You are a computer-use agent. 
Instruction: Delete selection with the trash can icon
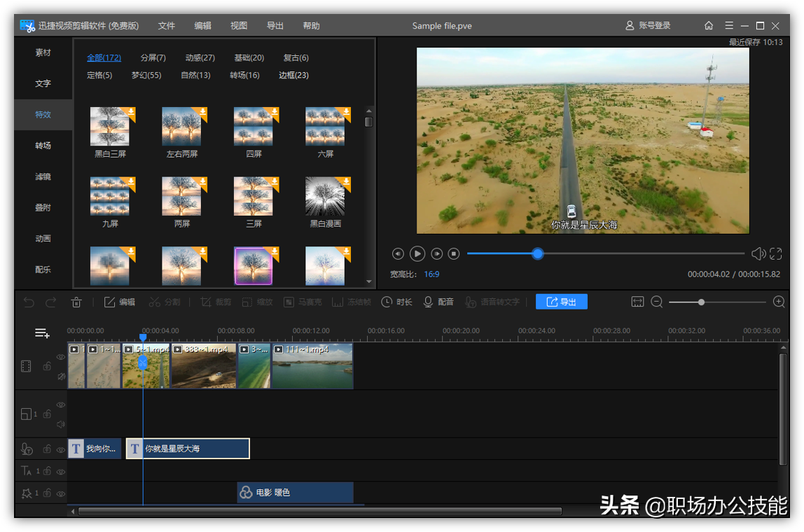(x=76, y=302)
